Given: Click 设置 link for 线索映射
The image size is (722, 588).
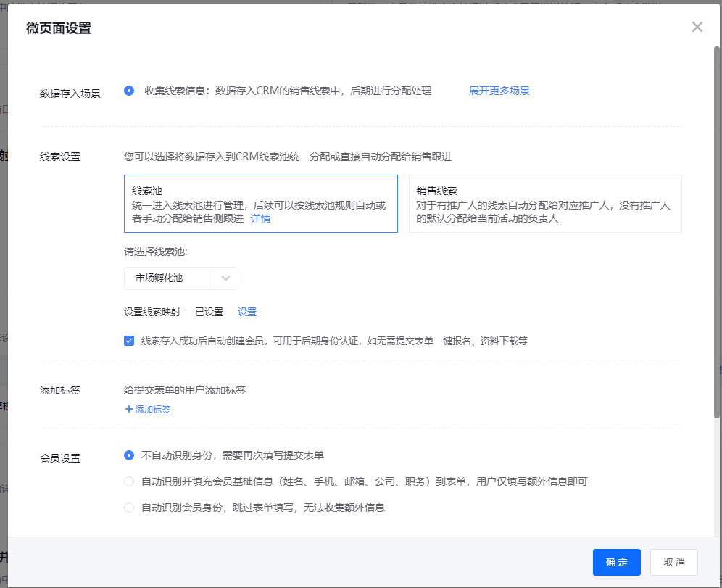Looking at the screenshot, I should click(x=246, y=312).
